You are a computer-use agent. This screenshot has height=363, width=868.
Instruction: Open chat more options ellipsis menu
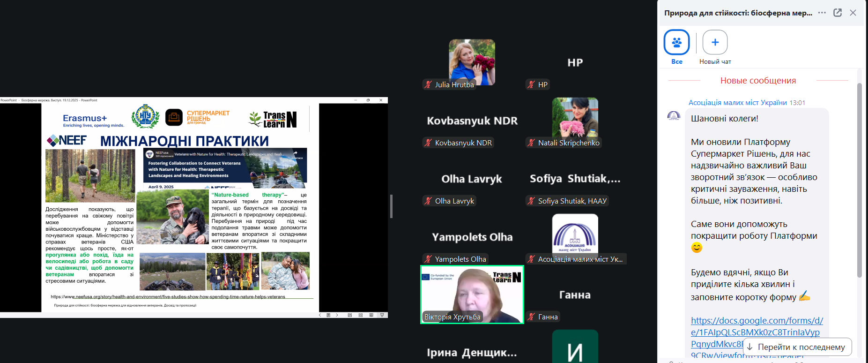[822, 13]
